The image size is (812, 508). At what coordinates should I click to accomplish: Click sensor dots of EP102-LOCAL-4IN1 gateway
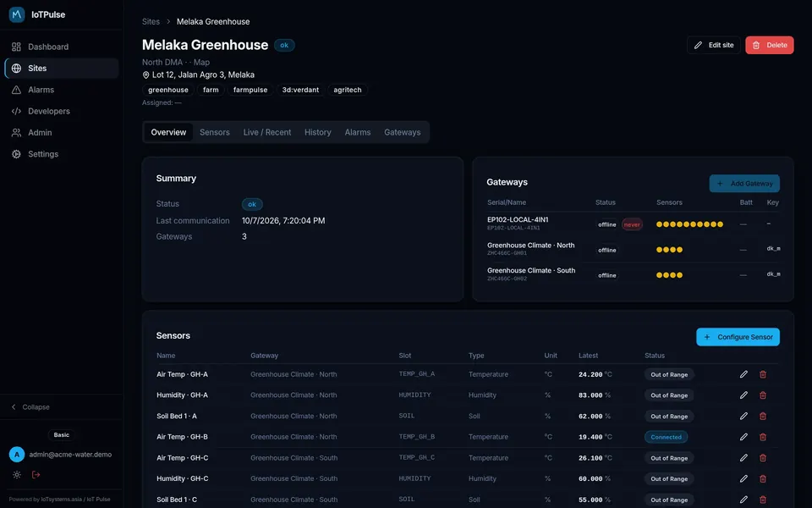coord(689,224)
